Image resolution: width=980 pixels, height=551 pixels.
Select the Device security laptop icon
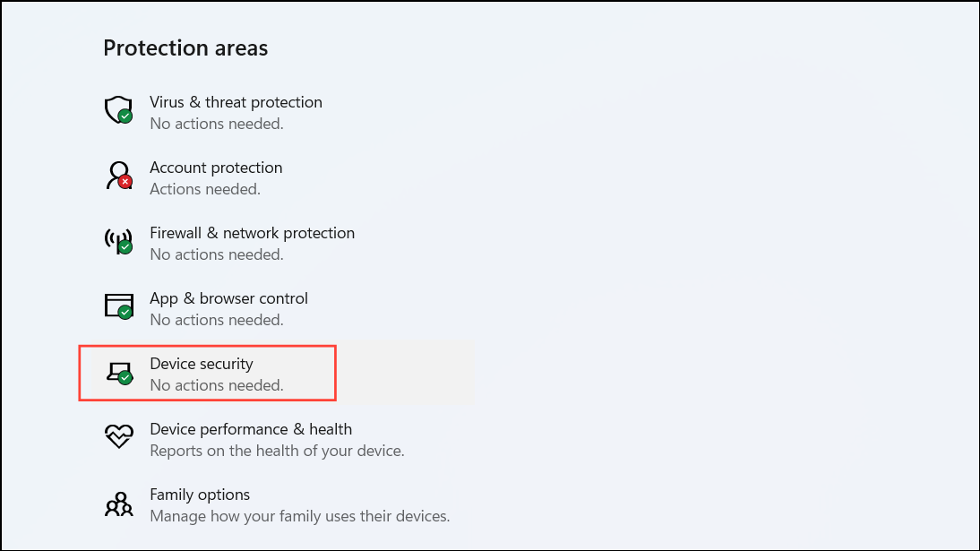tap(118, 371)
